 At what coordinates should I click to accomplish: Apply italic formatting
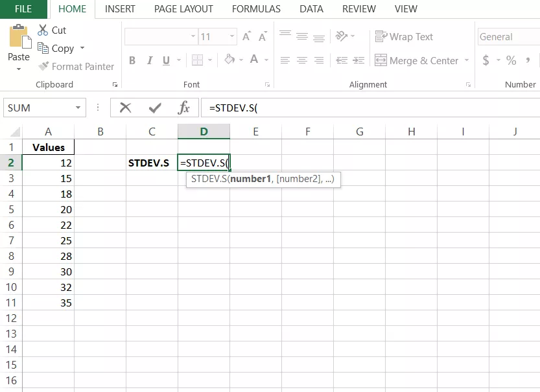149,60
